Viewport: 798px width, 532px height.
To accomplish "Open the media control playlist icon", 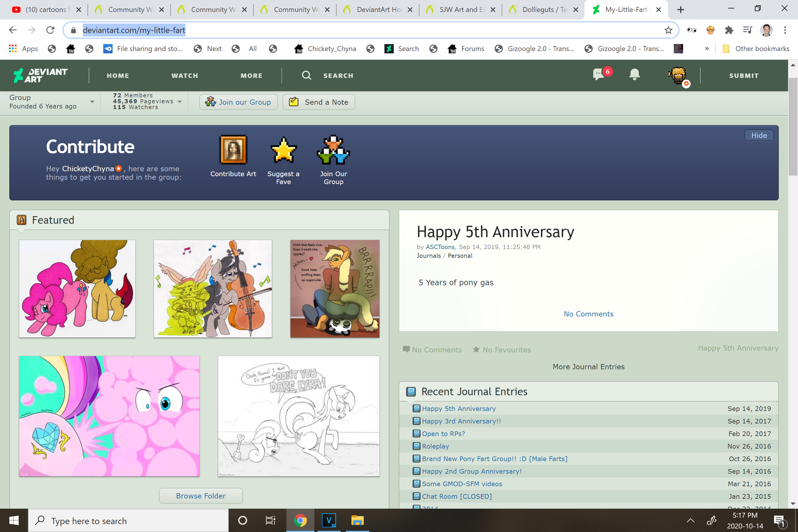I will (748, 30).
